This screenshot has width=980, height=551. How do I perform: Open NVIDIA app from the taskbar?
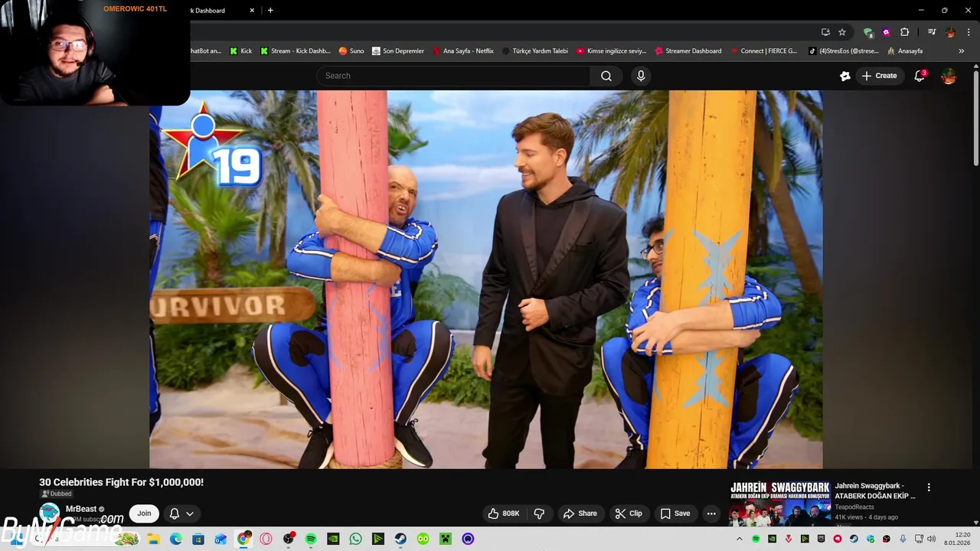[333, 539]
